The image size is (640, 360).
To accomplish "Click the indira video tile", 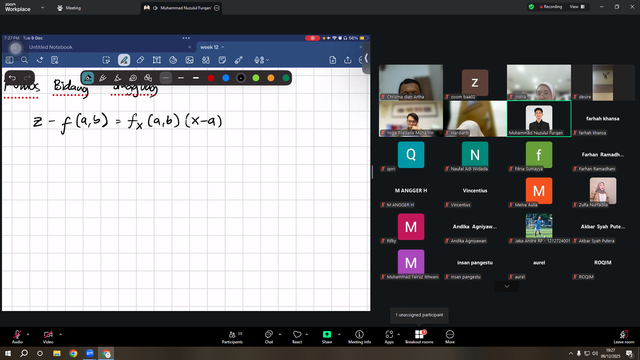I will (x=539, y=82).
